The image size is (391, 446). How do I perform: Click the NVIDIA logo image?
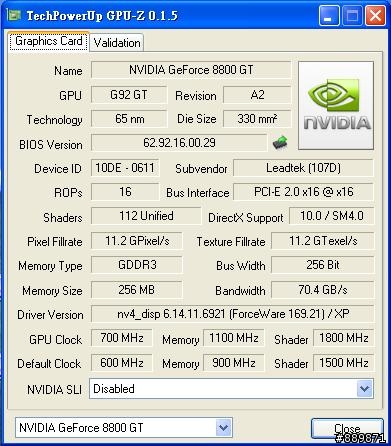336,105
